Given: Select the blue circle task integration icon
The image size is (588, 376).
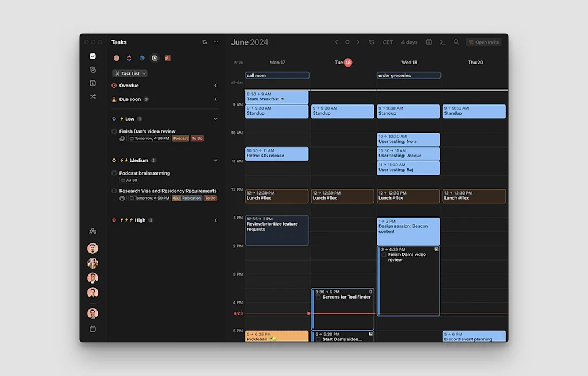Looking at the screenshot, I should pyautogui.click(x=142, y=58).
